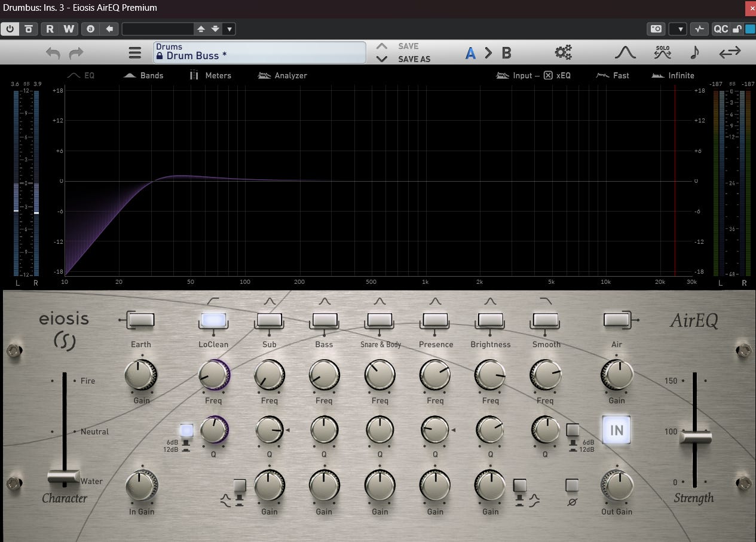Open the Drum Buss preset selector
The width and height of the screenshot is (756, 542).
[x=259, y=52]
